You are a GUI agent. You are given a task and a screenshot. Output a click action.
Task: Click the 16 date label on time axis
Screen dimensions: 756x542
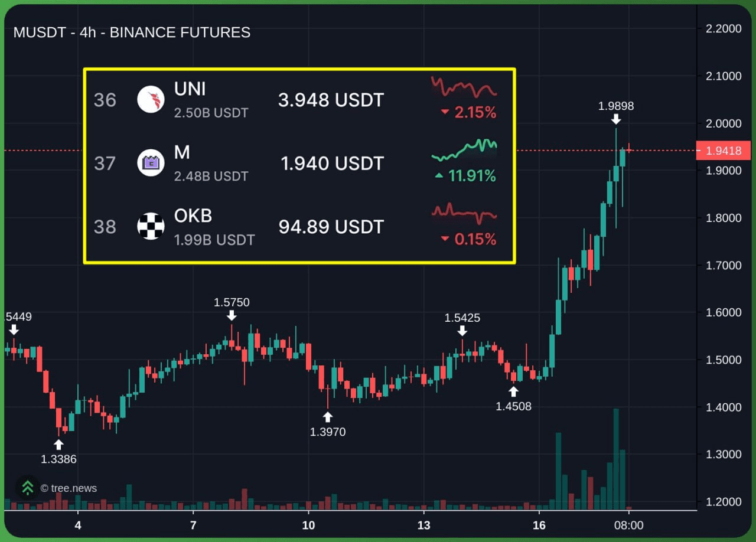pos(539,525)
